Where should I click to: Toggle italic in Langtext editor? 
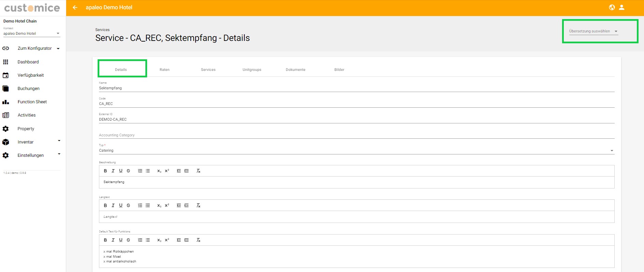pos(113,205)
